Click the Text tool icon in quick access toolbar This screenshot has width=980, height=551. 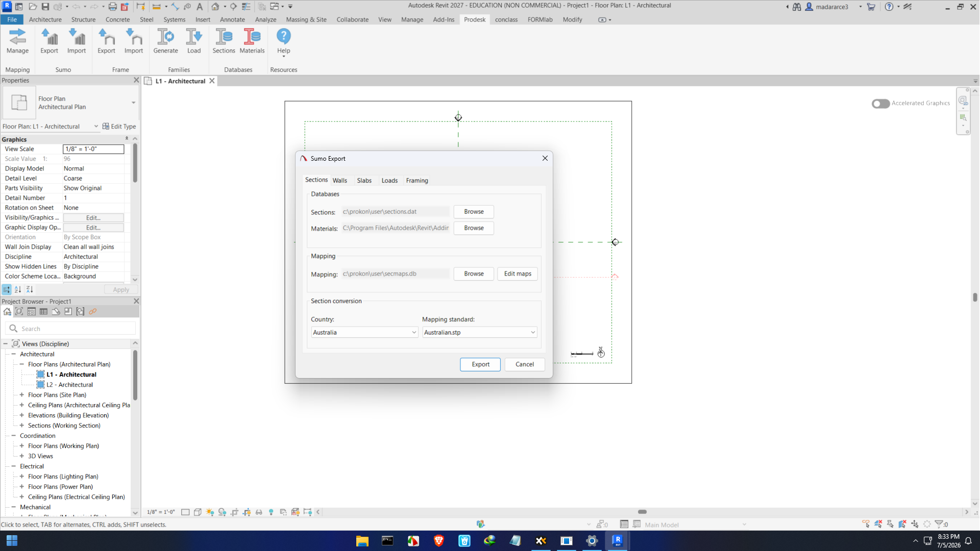200,7
